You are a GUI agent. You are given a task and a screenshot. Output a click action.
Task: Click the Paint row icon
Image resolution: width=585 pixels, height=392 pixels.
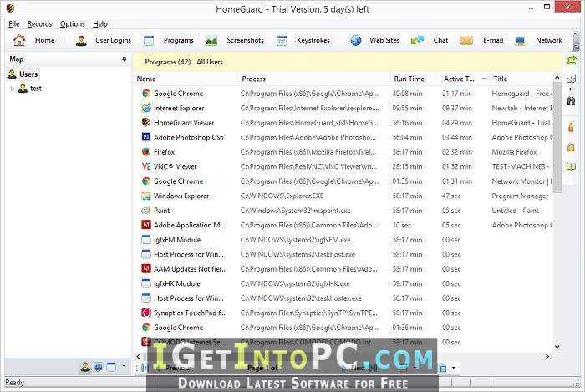point(146,211)
